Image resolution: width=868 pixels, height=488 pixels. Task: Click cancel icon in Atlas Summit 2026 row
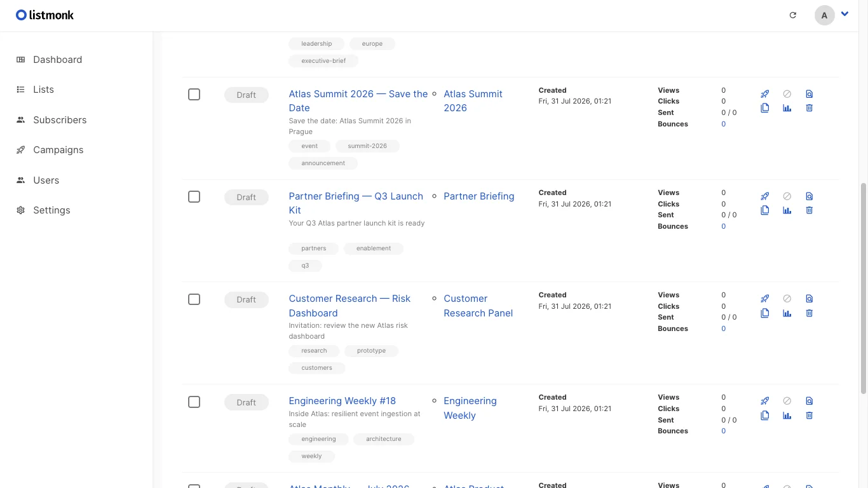coord(787,94)
